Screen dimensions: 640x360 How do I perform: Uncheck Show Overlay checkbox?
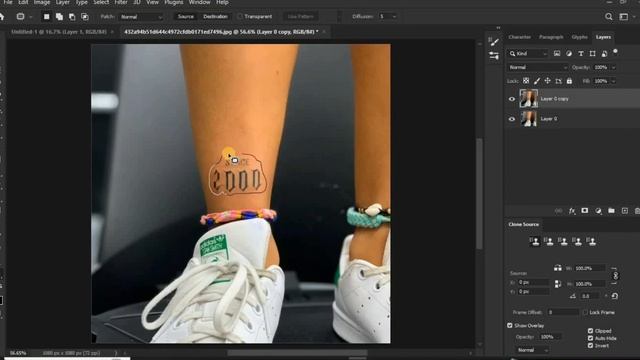pos(509,325)
